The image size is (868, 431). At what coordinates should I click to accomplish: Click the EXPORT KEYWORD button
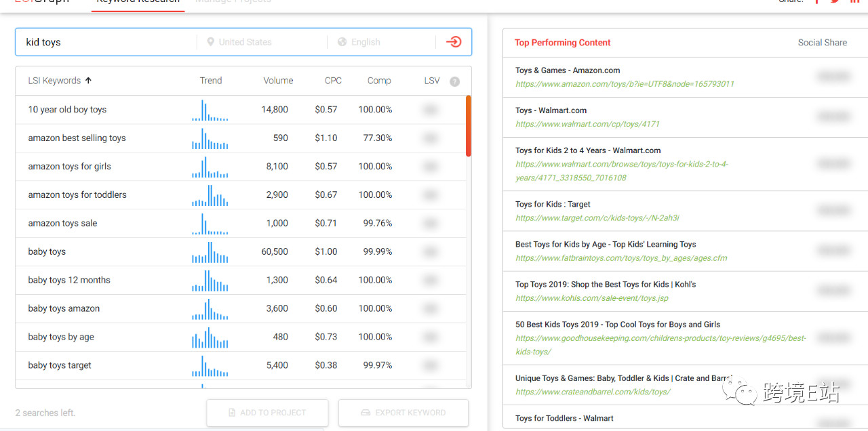coord(403,413)
